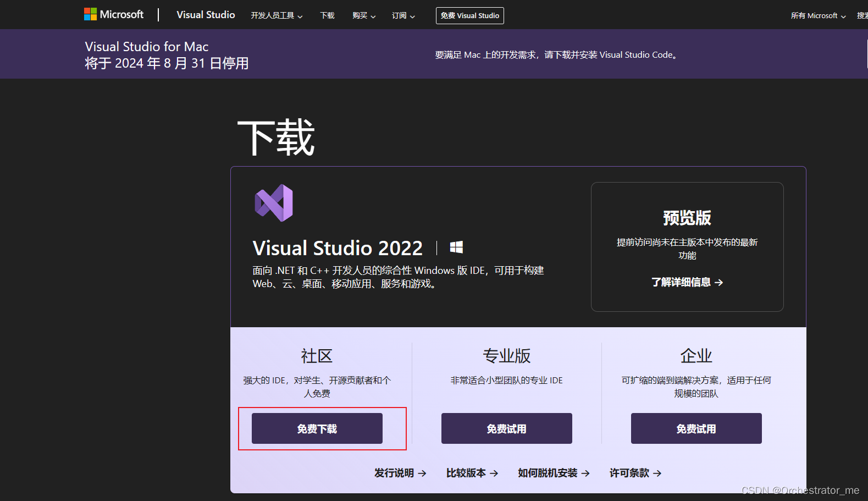This screenshot has width=868, height=501.
Task: Open 了解详细信息 link in 预览版 card
Action: [687, 282]
